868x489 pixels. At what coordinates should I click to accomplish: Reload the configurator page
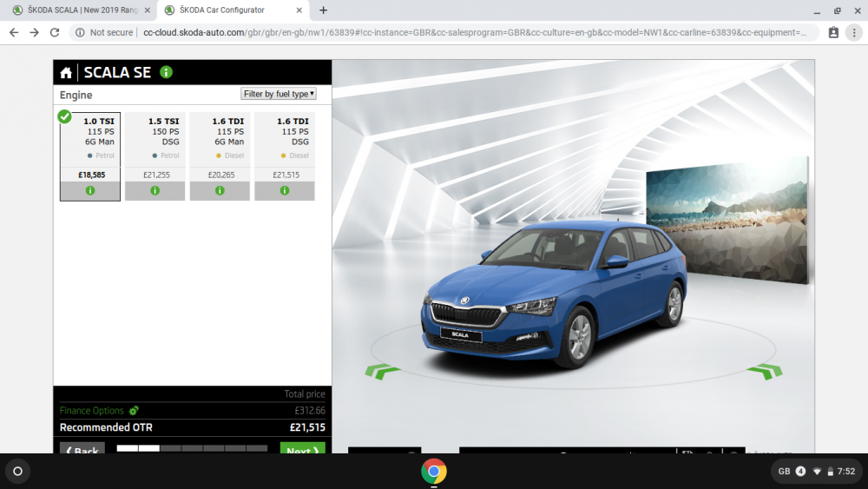click(x=54, y=33)
